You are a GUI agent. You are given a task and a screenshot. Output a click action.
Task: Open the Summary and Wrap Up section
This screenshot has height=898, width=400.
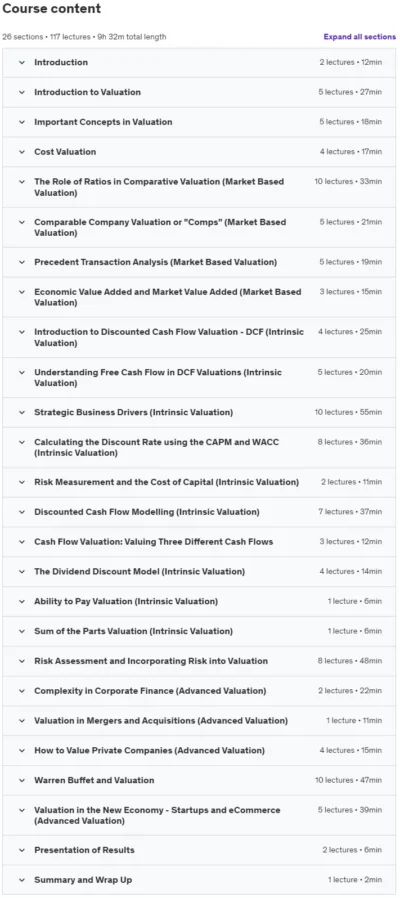coord(199,880)
